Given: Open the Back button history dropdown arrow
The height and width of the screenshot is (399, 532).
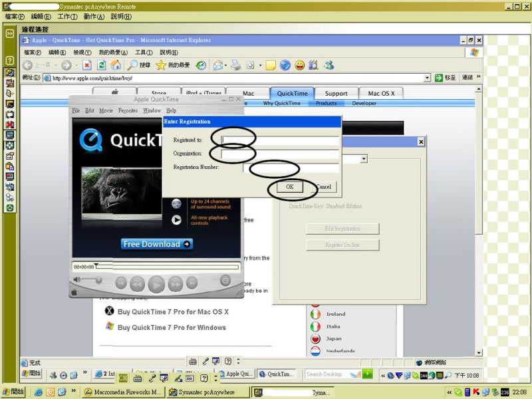Looking at the screenshot, I should tap(56, 65).
